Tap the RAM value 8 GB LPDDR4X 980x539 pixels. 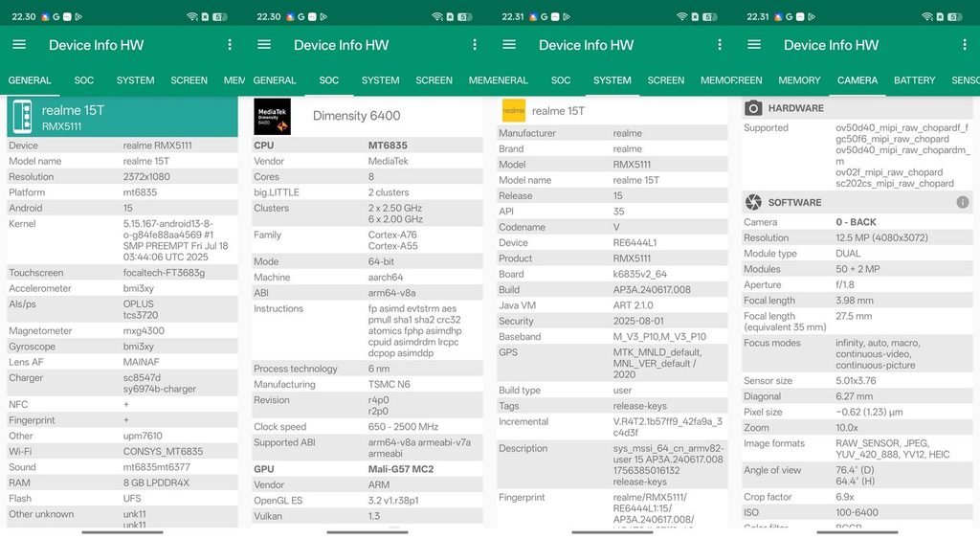[x=156, y=483]
